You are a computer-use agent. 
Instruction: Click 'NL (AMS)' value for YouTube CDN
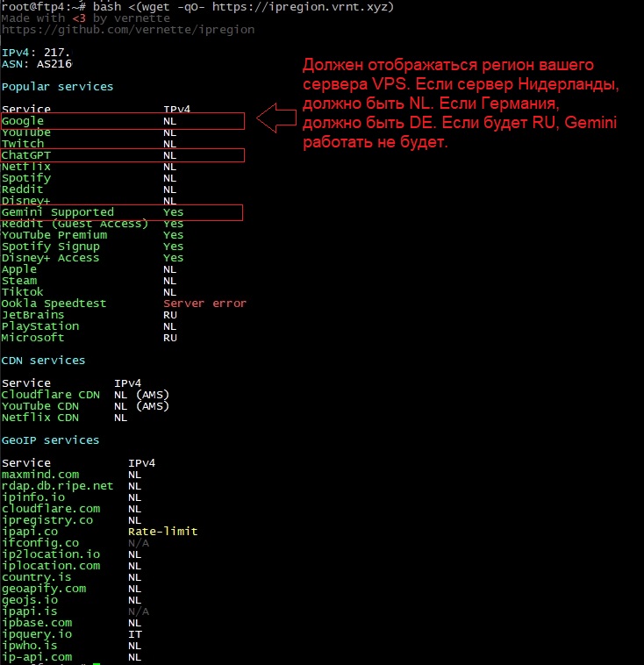tap(141, 406)
